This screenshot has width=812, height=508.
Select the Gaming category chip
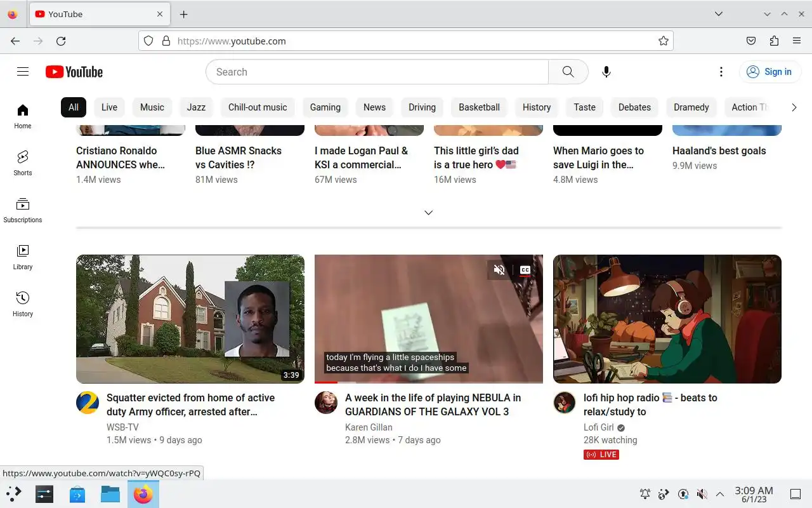(x=325, y=107)
